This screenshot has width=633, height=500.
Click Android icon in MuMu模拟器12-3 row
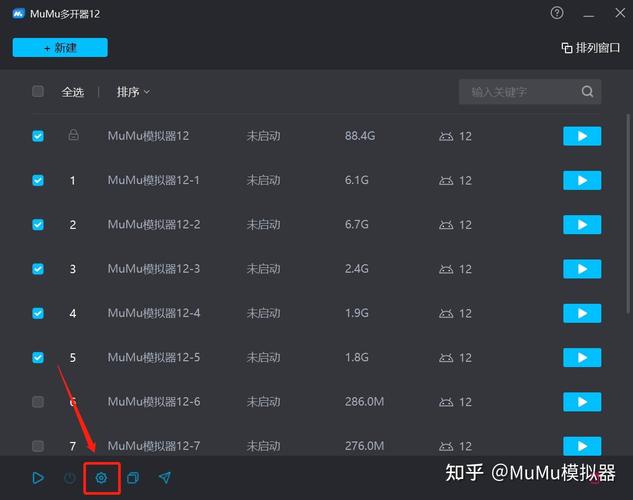(446, 269)
